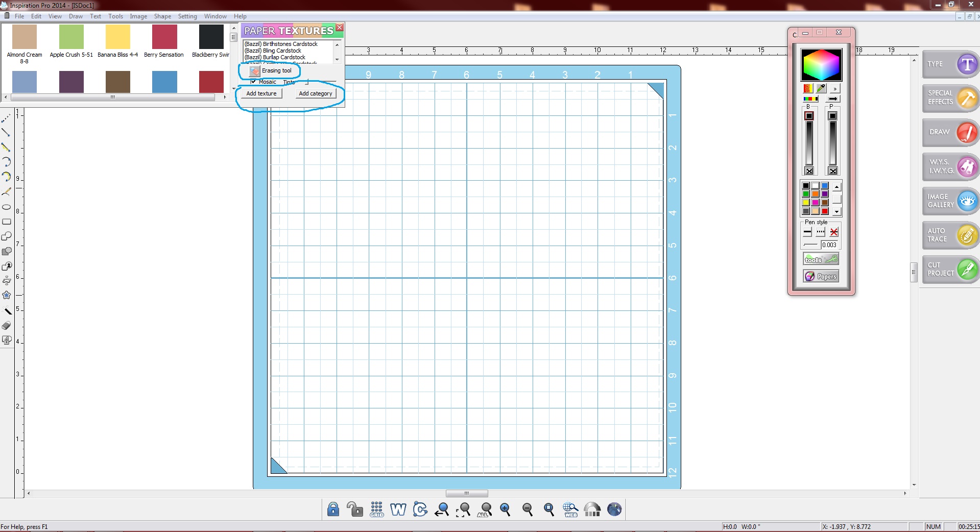Click the closed padlock lock icon

(333, 509)
